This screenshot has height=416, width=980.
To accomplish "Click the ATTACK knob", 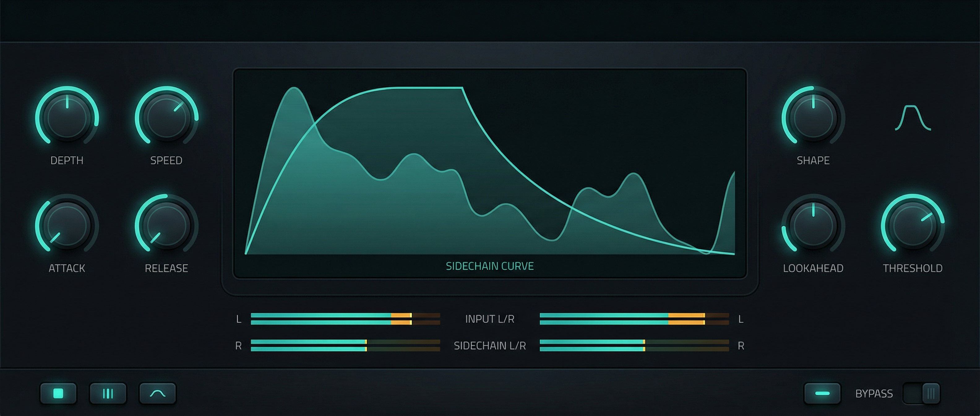I will pos(67,225).
